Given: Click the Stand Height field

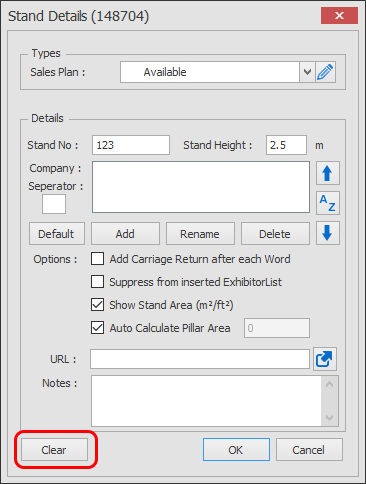Looking at the screenshot, I should pos(286,145).
